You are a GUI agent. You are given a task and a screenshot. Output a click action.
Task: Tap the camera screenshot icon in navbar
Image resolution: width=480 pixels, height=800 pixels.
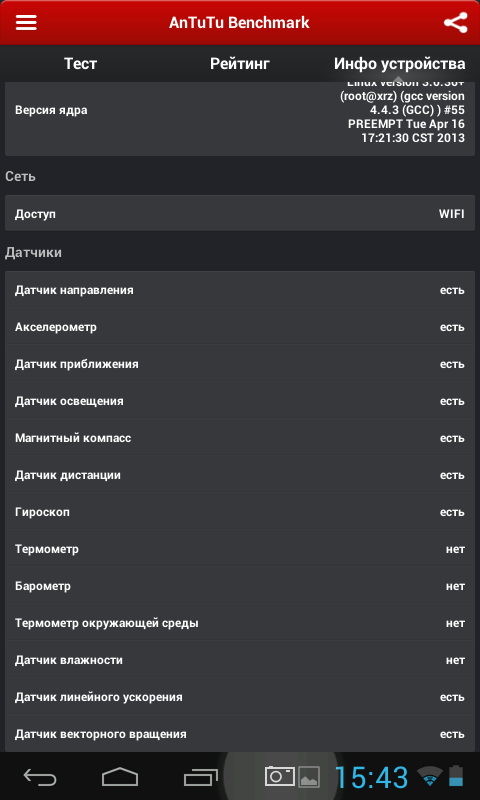(x=280, y=776)
